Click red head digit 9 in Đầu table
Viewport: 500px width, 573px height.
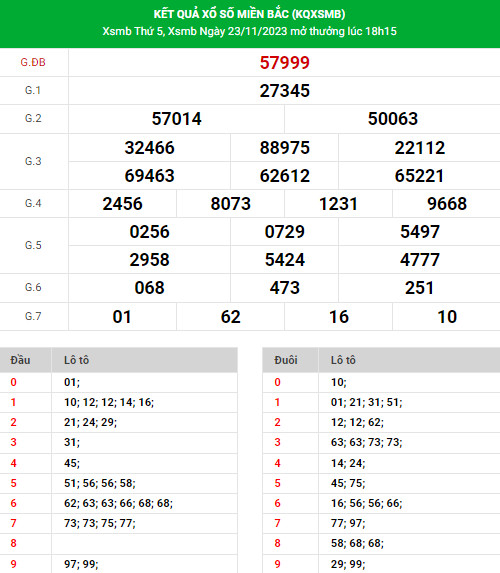(x=14, y=564)
